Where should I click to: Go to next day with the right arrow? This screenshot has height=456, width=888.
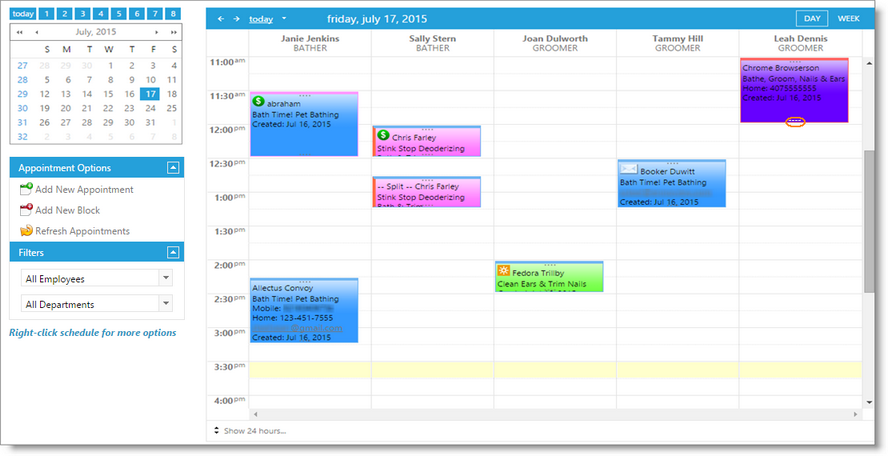click(236, 19)
